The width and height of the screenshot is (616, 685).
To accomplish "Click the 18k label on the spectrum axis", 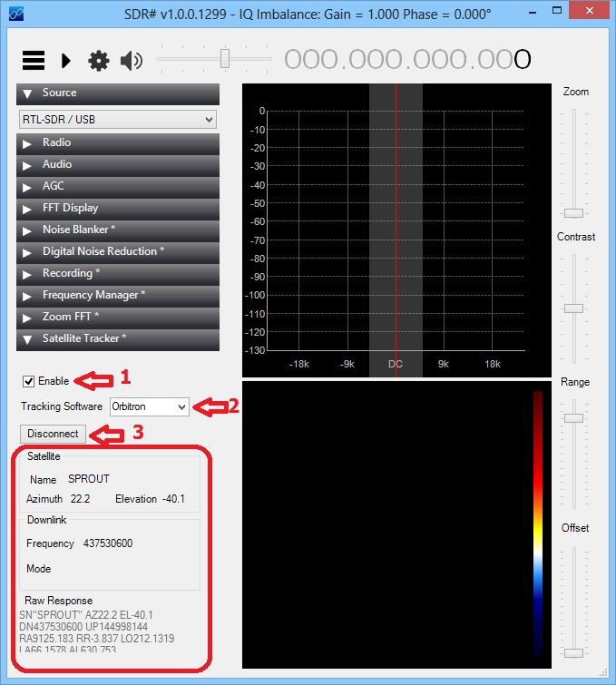I will tap(493, 364).
